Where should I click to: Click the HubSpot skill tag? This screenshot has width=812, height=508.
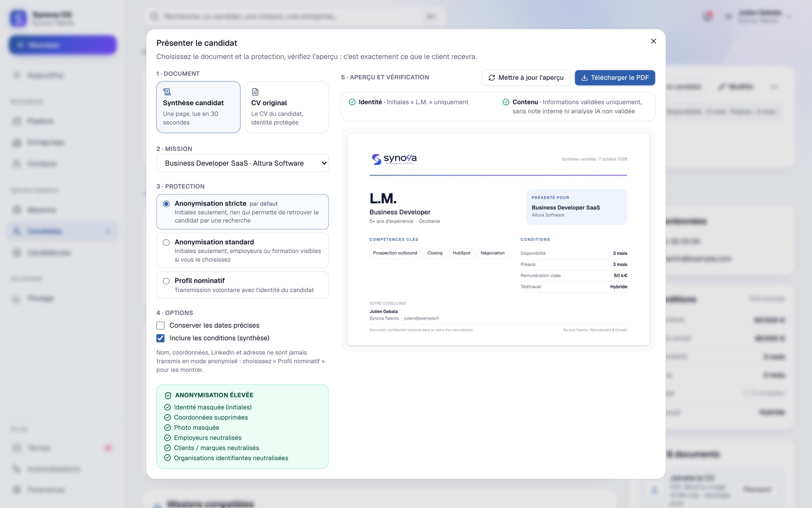(462, 253)
